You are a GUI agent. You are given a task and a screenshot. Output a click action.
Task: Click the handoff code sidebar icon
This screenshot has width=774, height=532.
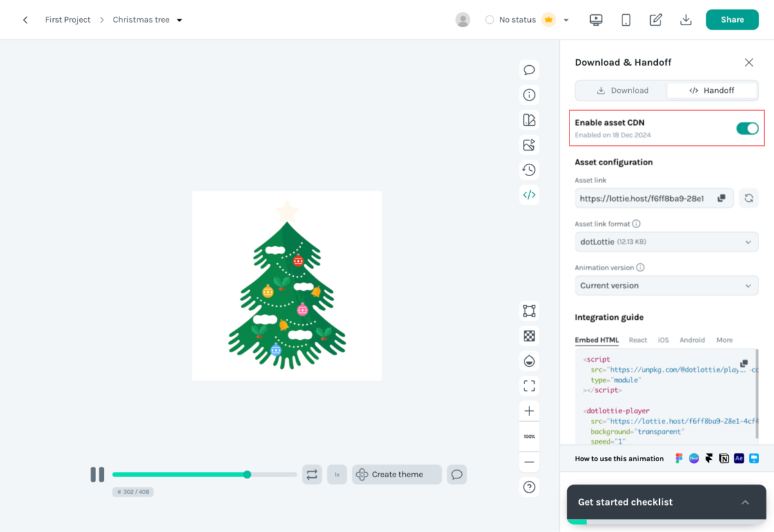[529, 195]
